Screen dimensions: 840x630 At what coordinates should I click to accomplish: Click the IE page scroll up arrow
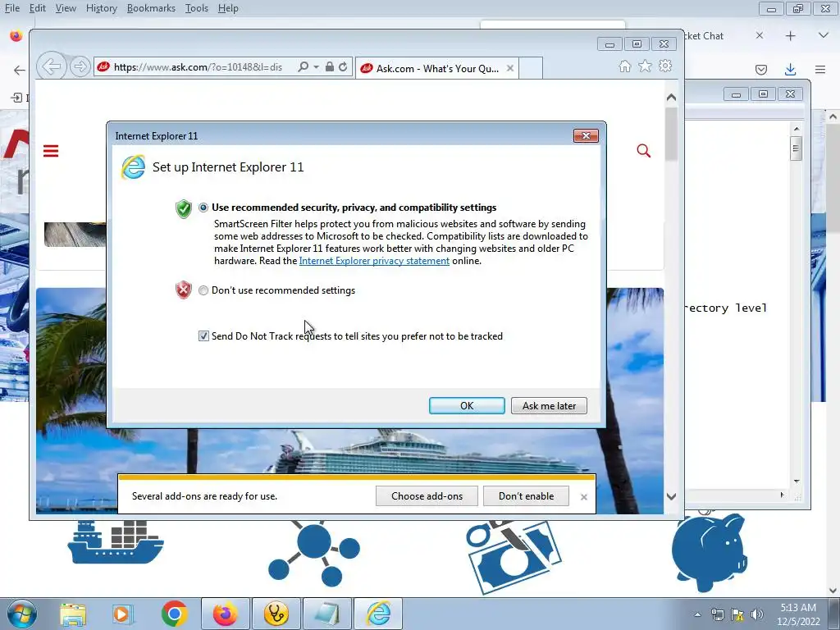point(671,98)
